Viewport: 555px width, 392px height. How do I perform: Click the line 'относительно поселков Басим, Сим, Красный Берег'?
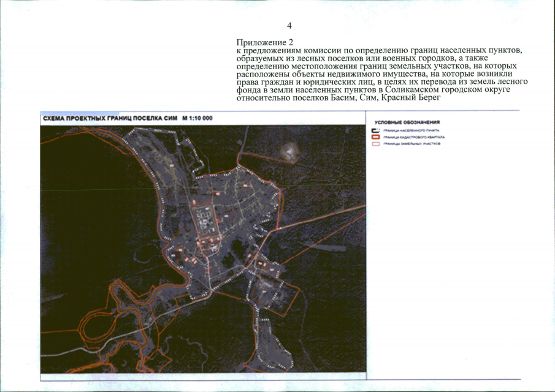339,97
